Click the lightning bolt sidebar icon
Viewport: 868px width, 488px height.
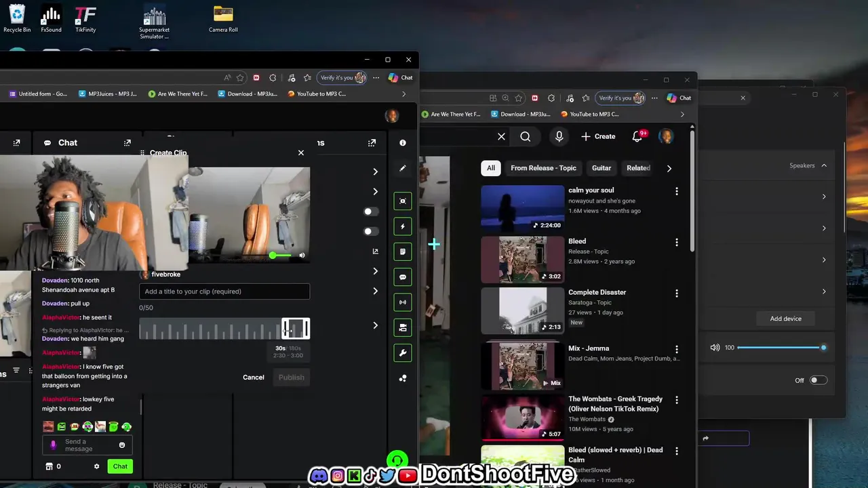click(403, 226)
